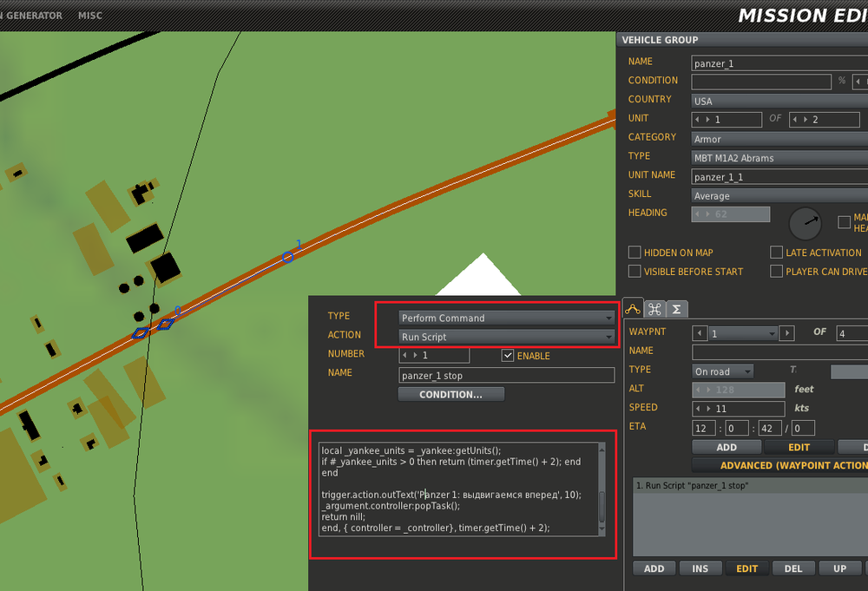Open the triggered actions tab icon
The height and width of the screenshot is (591, 868).
(654, 309)
